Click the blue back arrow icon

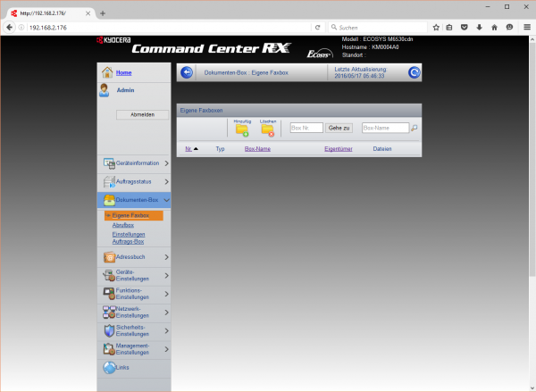[x=187, y=72]
